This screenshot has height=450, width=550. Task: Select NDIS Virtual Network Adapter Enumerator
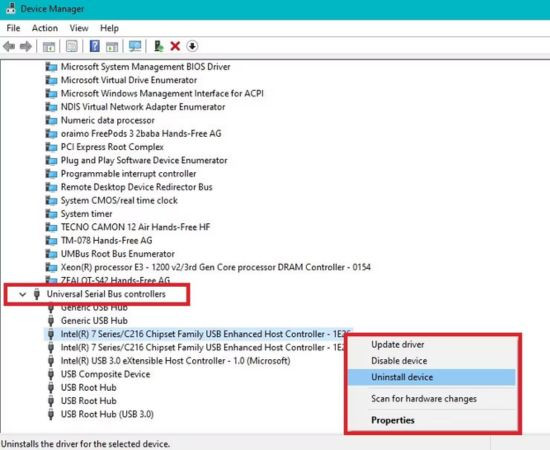(x=143, y=107)
